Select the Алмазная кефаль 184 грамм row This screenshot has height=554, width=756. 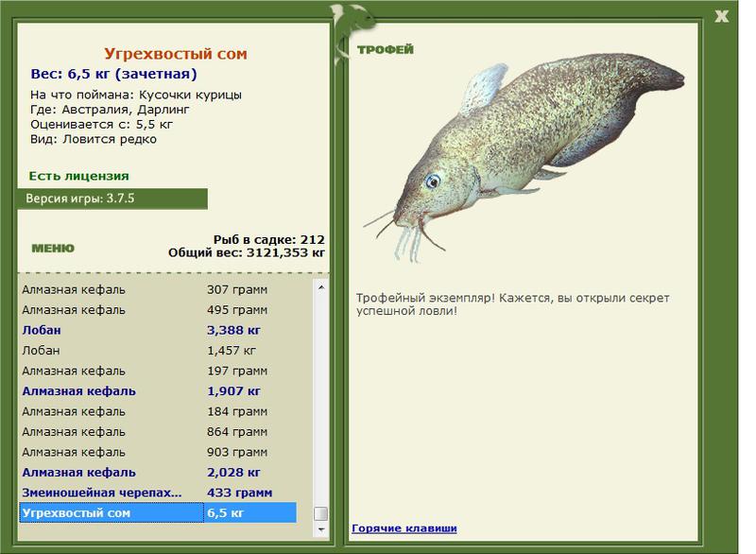pos(158,411)
